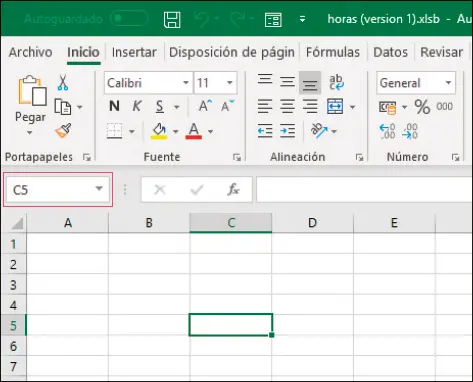Open the font size 11 dropdown
473x382 pixels.
click(230, 83)
